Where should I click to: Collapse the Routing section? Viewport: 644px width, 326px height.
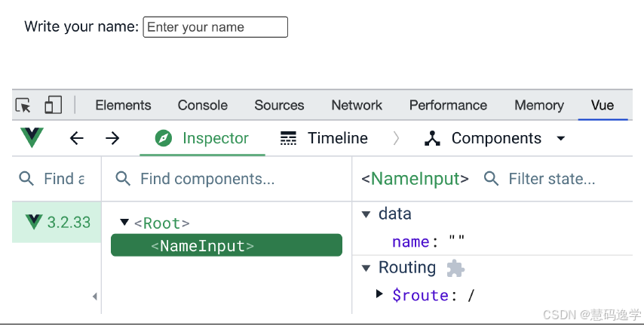tap(366, 268)
